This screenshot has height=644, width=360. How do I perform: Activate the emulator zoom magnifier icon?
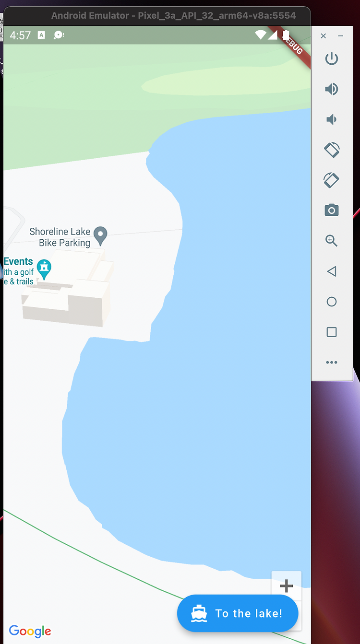click(332, 241)
